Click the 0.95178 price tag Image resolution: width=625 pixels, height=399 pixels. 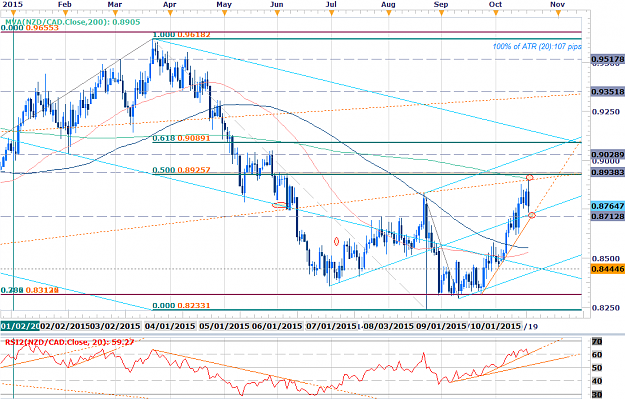[x=608, y=59]
